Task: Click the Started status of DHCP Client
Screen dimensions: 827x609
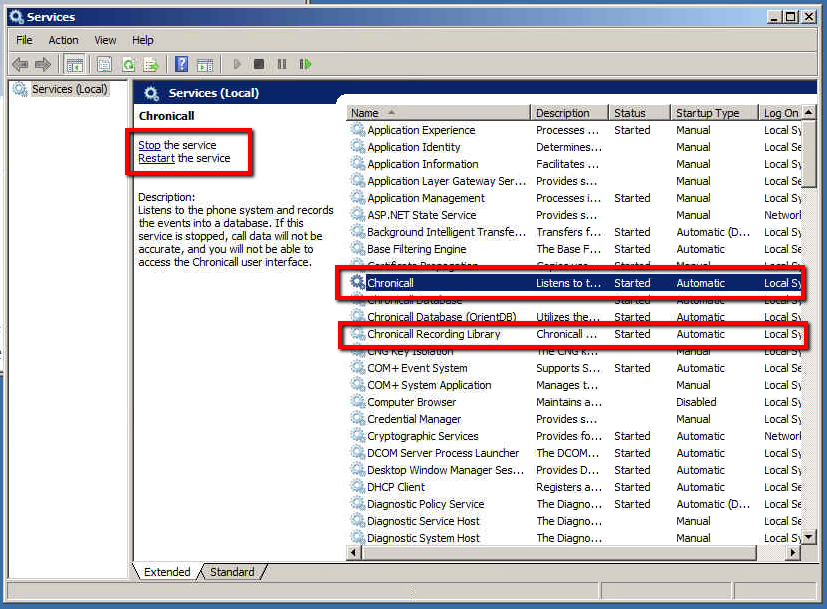Action: pos(632,487)
